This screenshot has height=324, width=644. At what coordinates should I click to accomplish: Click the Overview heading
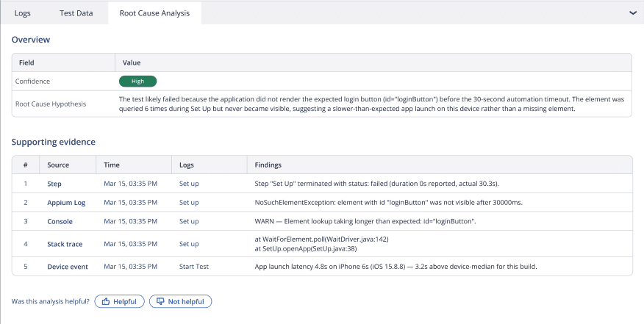point(31,40)
